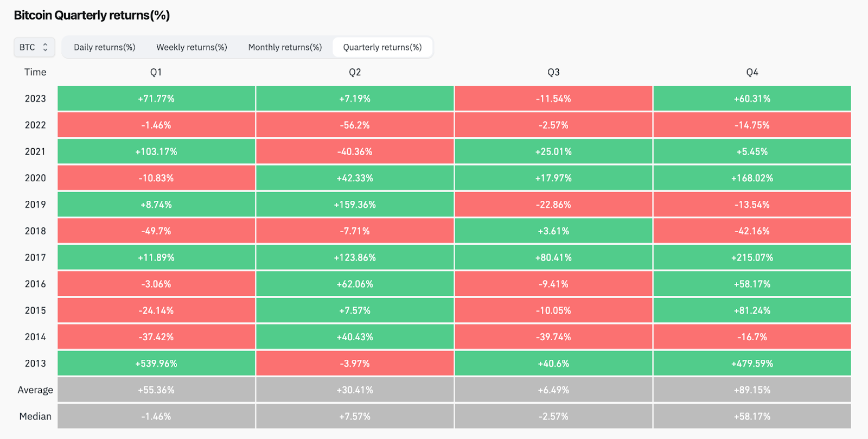The width and height of the screenshot is (868, 439).
Task: Switch to the Daily returns(%) tab
Action: coord(105,47)
